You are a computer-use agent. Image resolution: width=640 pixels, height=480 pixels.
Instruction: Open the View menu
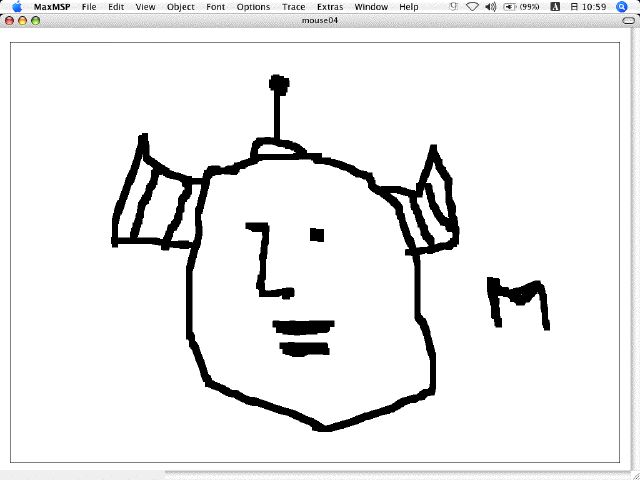(145, 7)
